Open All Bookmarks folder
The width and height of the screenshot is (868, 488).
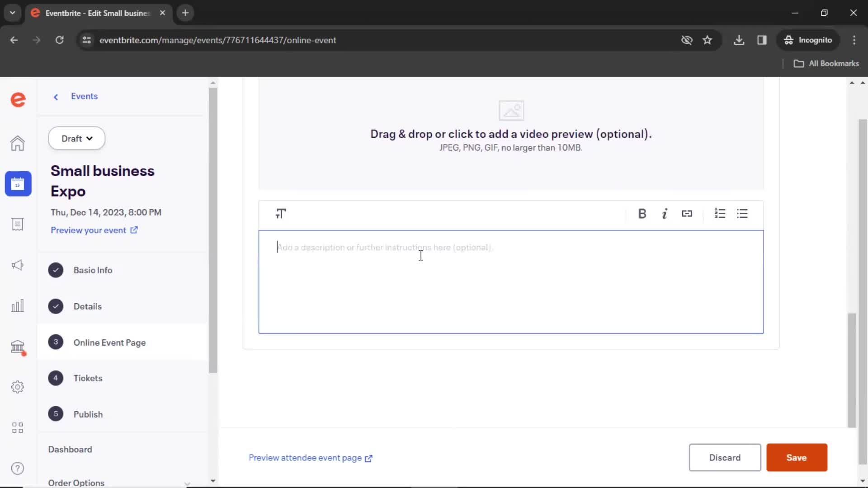(x=826, y=64)
